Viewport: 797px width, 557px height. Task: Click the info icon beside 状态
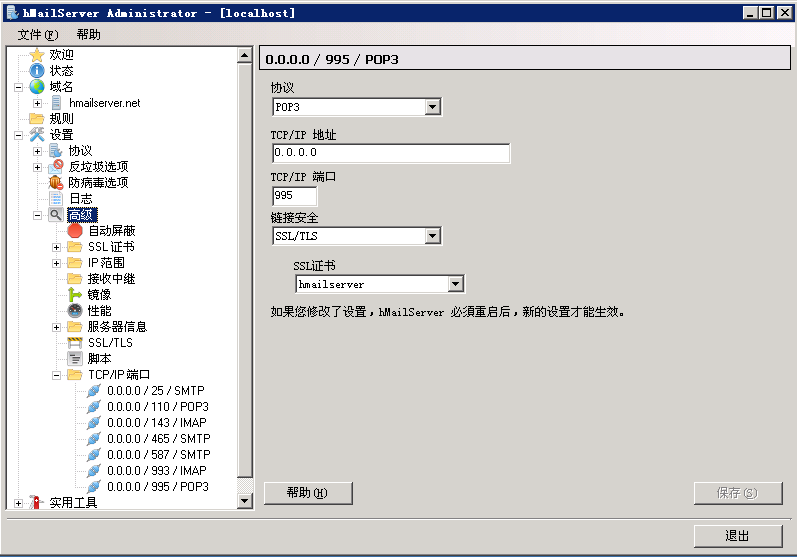(x=37, y=71)
